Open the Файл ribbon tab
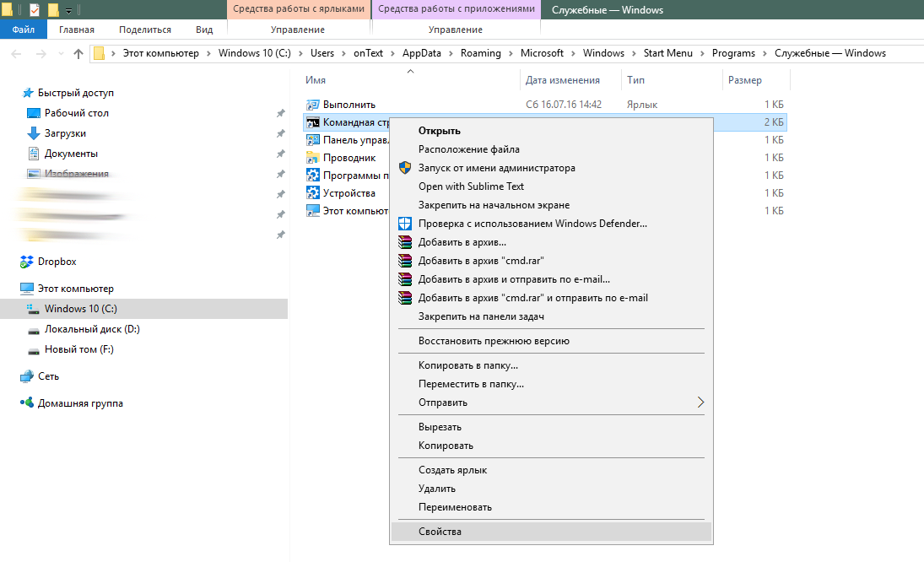The width and height of the screenshot is (924, 562). click(24, 30)
